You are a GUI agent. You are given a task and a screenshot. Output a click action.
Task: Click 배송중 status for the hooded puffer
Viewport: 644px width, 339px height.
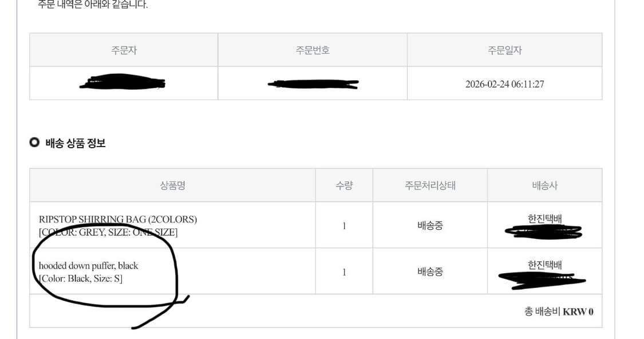pos(430,272)
